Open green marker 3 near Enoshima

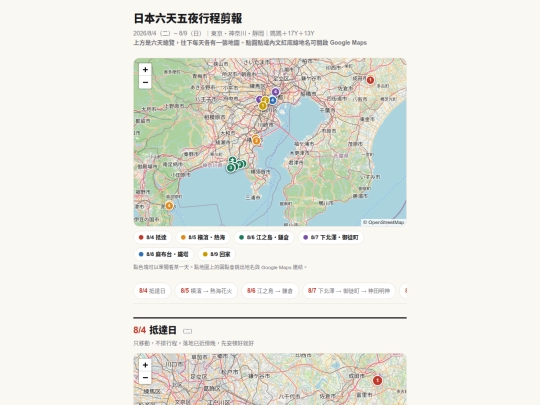click(x=230, y=168)
